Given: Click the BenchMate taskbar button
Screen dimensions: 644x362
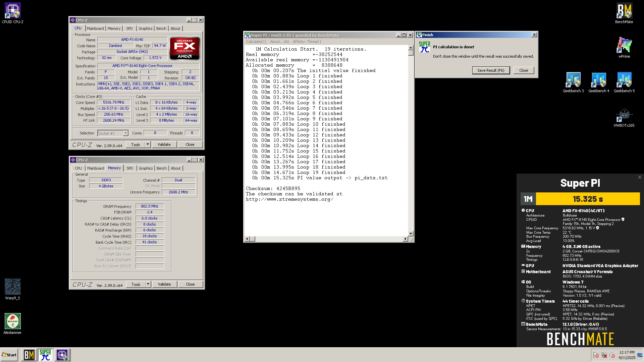Looking at the screenshot, I should point(29,355).
